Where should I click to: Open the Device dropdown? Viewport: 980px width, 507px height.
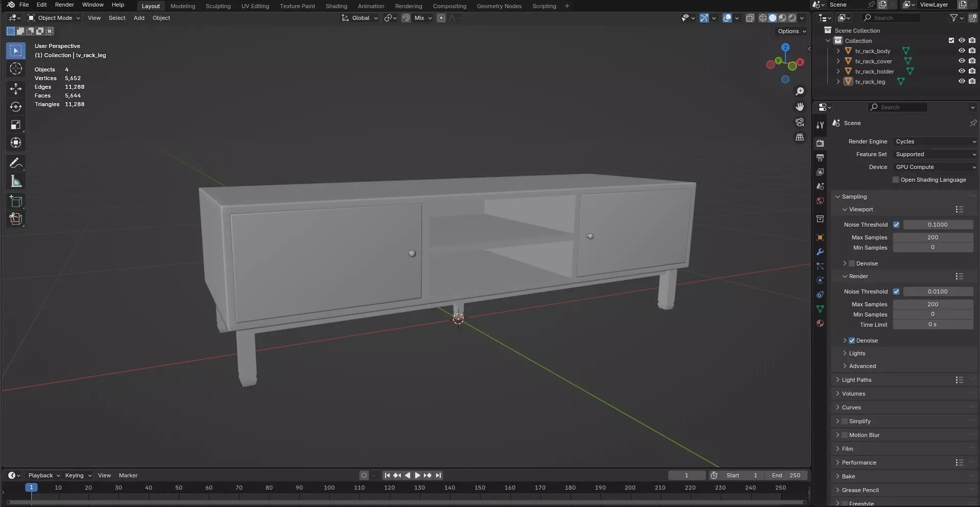935,167
